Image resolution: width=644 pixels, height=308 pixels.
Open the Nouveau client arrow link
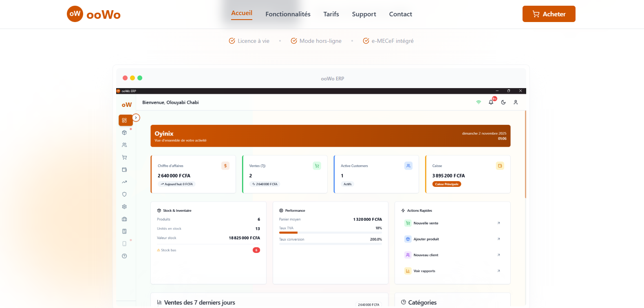tap(498, 255)
